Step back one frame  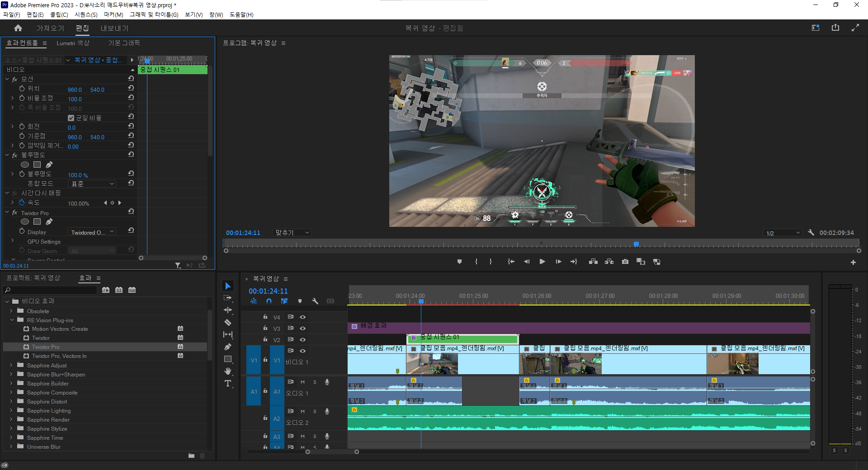click(x=527, y=262)
